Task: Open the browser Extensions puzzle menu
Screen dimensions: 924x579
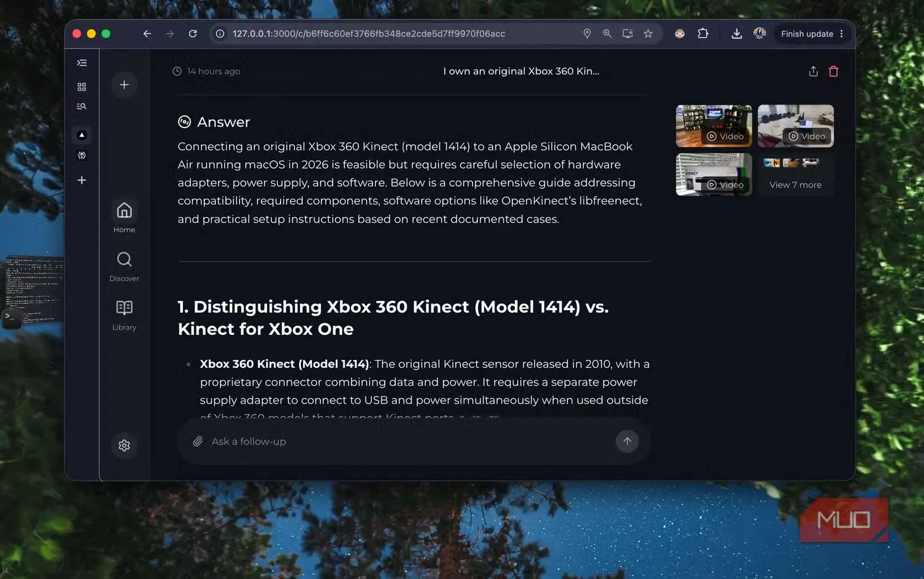Action: [703, 33]
